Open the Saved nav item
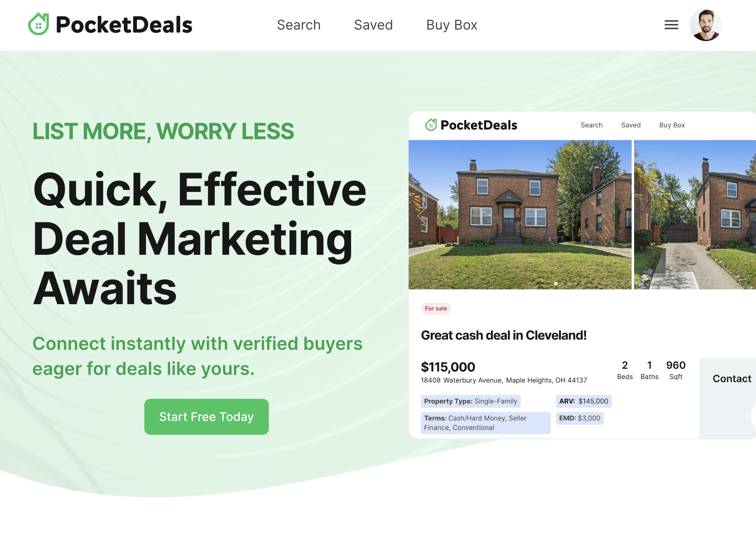The height and width of the screenshot is (559, 756). coord(373,25)
